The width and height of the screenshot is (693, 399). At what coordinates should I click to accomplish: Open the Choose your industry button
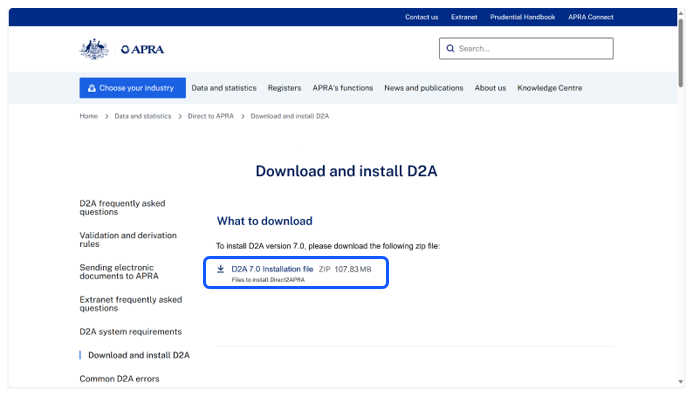133,88
